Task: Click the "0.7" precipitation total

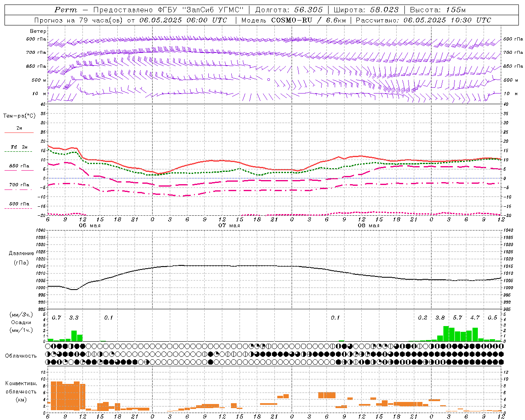Action: point(57,318)
